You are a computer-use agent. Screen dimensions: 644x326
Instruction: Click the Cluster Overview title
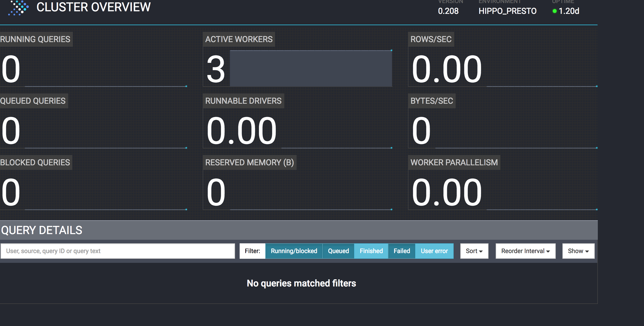[93, 7]
